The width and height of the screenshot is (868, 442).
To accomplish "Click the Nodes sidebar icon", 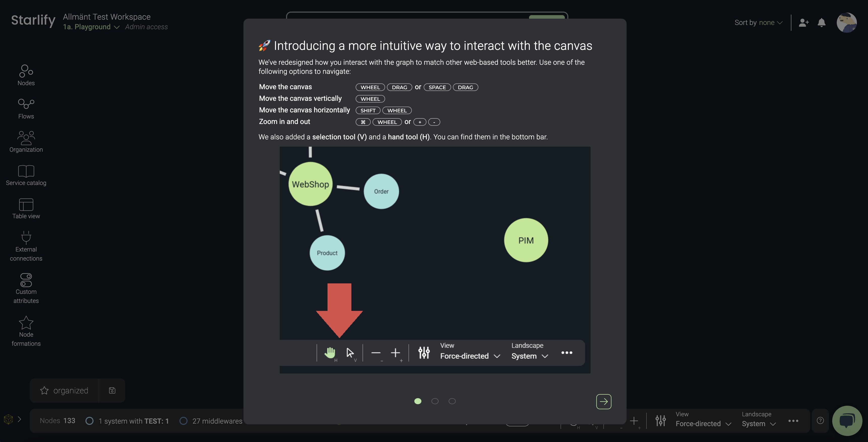I will 26,74.
